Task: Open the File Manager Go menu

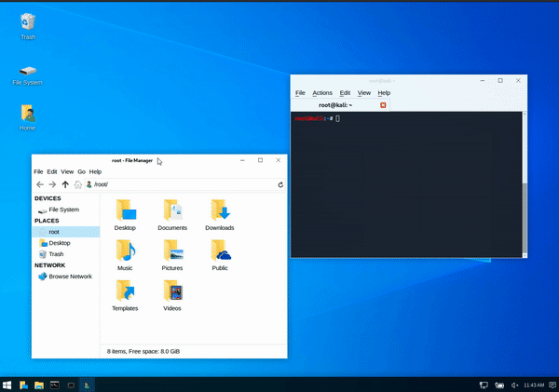Action: point(82,172)
